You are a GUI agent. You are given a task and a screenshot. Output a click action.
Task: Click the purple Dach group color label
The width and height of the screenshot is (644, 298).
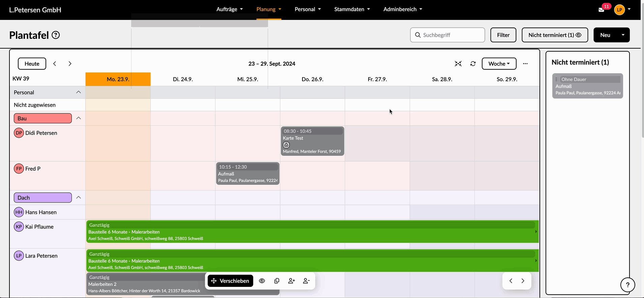click(43, 197)
